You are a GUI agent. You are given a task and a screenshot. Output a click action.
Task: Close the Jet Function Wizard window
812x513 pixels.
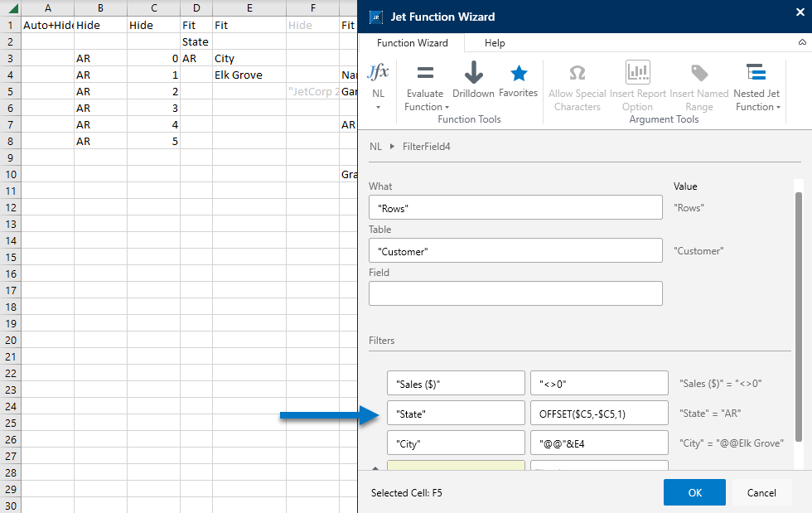click(800, 12)
